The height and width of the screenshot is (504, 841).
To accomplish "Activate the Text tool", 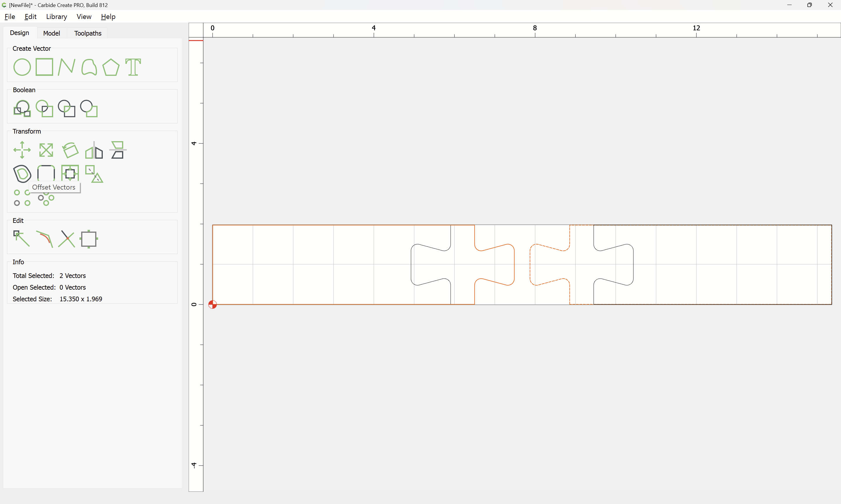I will tap(133, 67).
